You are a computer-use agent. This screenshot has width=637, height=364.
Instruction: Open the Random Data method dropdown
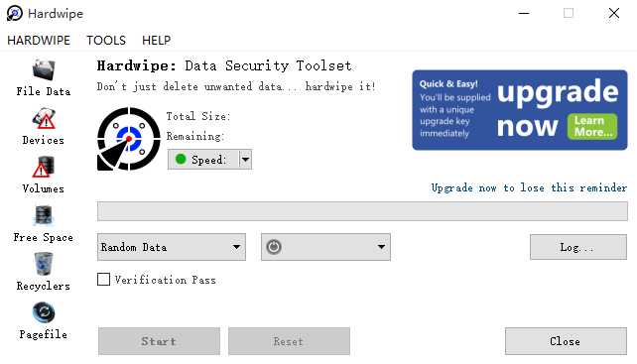[x=172, y=247]
